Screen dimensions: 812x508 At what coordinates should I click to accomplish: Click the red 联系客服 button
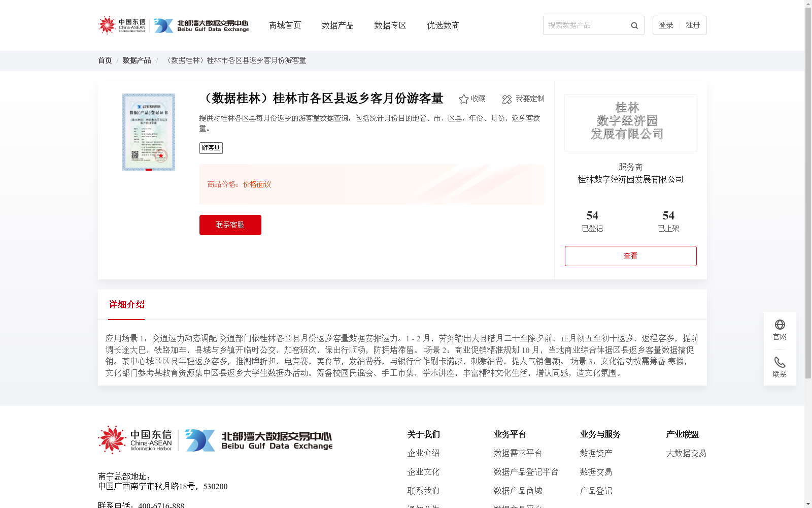(230, 225)
